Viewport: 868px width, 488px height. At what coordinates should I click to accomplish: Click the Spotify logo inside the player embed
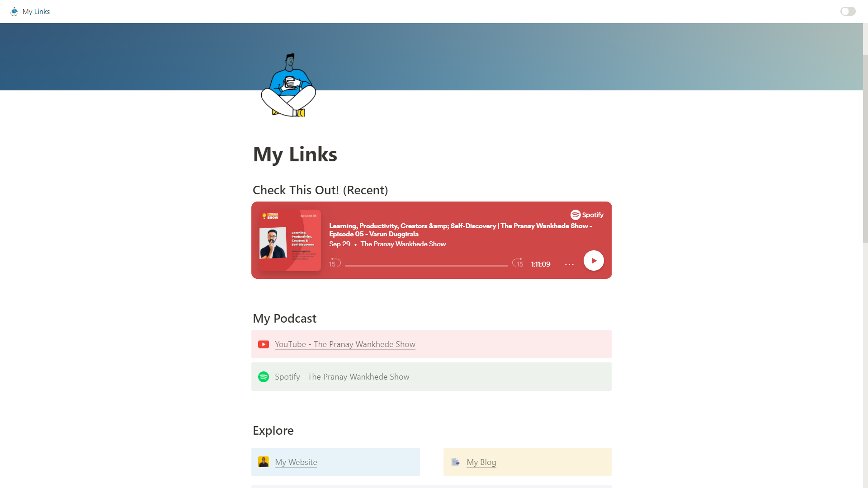[x=586, y=215]
